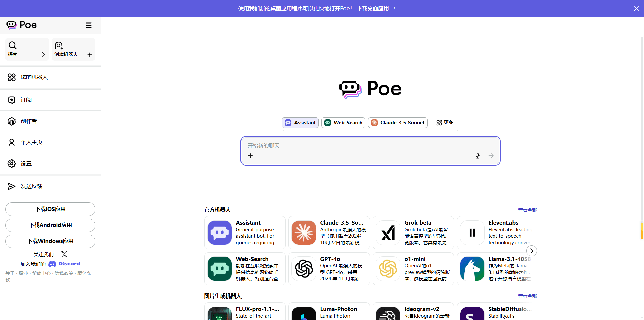644x320 pixels.
Task: Click the plus sign on 创建机器人 tile
Action: click(x=90, y=55)
